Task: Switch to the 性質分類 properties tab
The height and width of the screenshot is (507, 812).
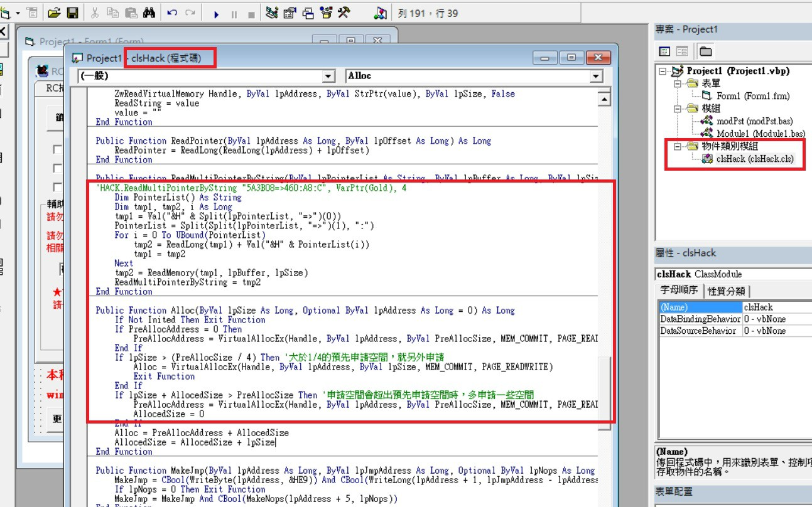Action: pos(726,291)
